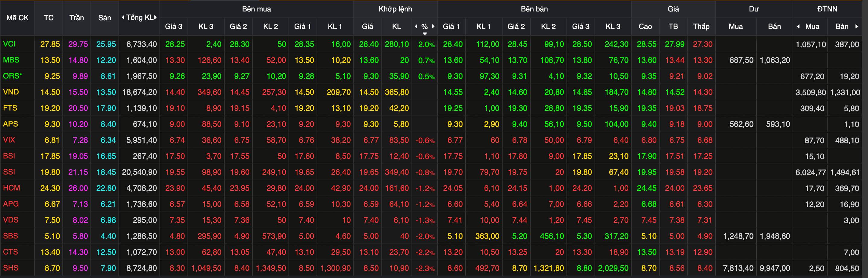Click SHS surplus buy 7,813,40
The image size is (868, 278).
click(738, 268)
